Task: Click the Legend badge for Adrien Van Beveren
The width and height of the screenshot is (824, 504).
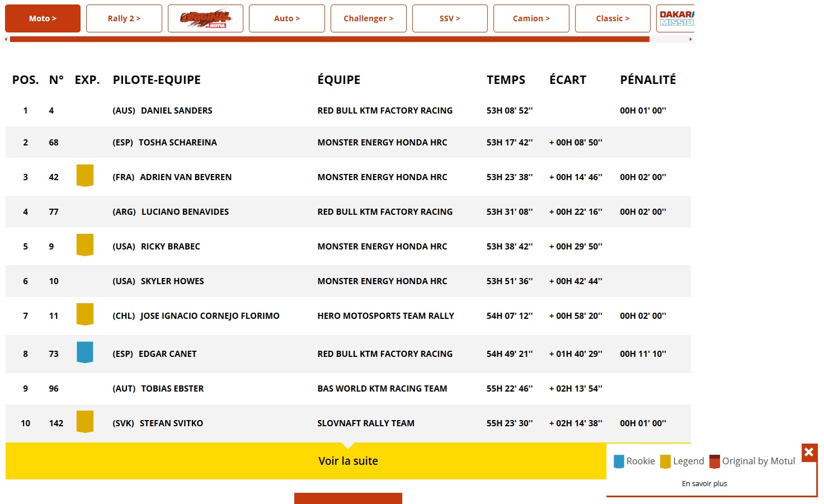Action: [85, 176]
